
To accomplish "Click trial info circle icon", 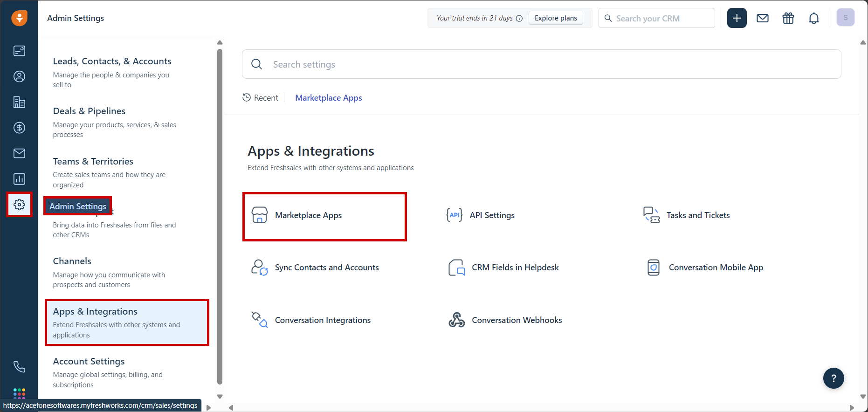I will click(519, 18).
